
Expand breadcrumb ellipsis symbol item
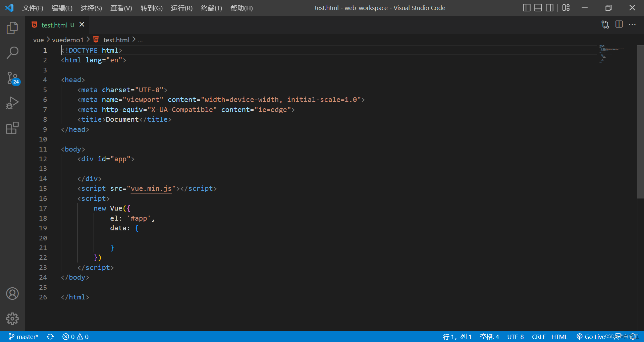point(140,40)
